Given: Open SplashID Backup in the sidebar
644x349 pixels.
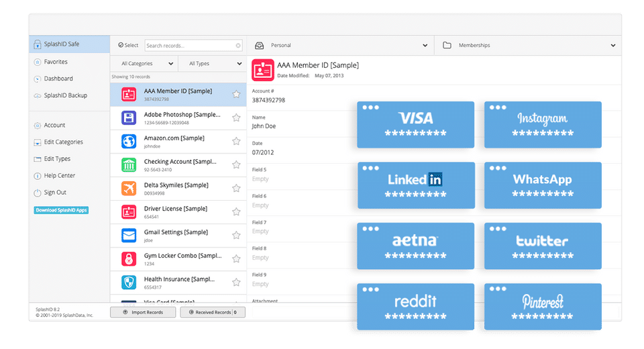Looking at the screenshot, I should click(x=65, y=95).
